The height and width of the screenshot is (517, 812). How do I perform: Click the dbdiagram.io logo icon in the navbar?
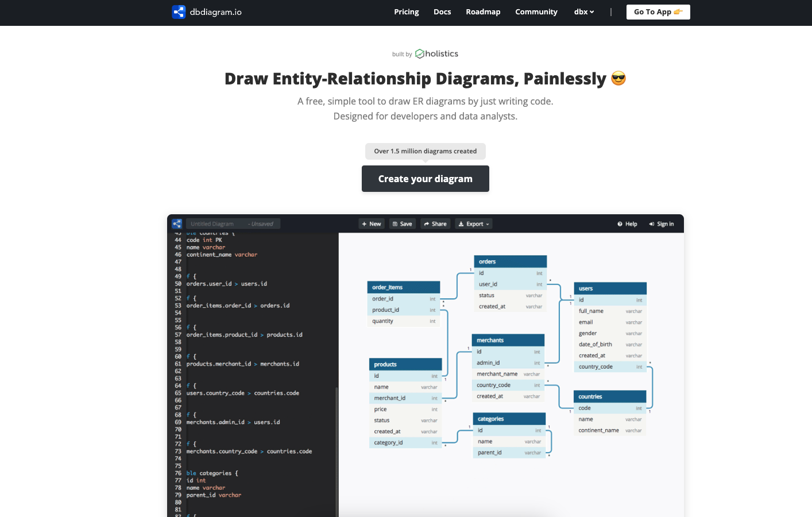click(177, 11)
